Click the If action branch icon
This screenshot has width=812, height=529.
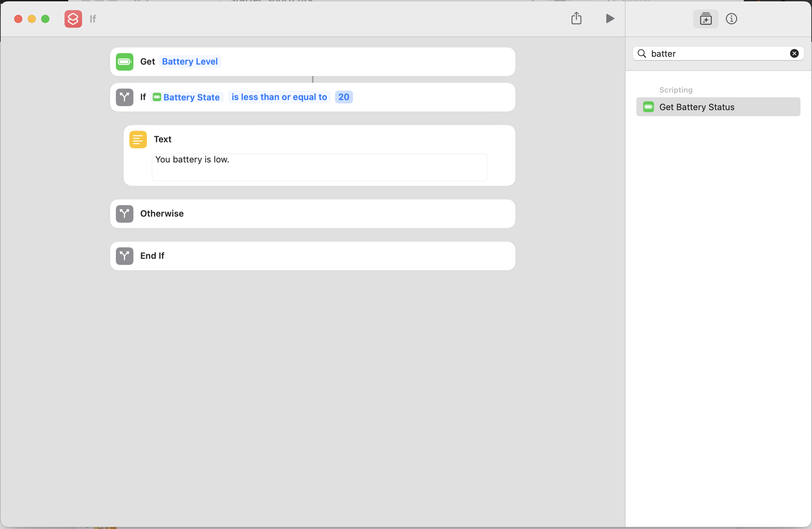(x=125, y=97)
